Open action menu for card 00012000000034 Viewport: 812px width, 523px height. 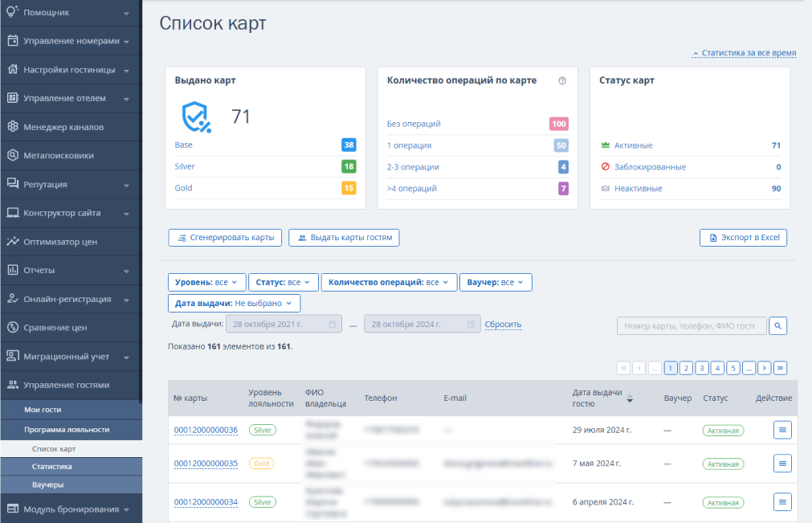782,502
